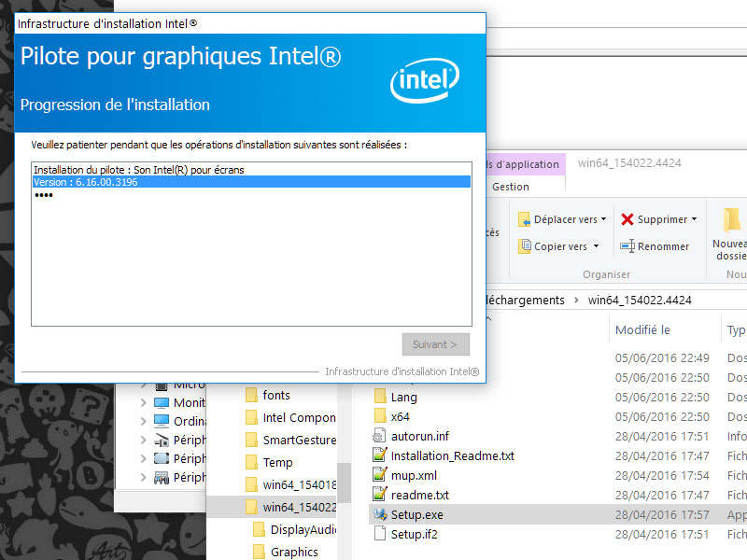The height and width of the screenshot is (560, 747).
Task: Click the Lang folder icon
Action: pyautogui.click(x=380, y=397)
